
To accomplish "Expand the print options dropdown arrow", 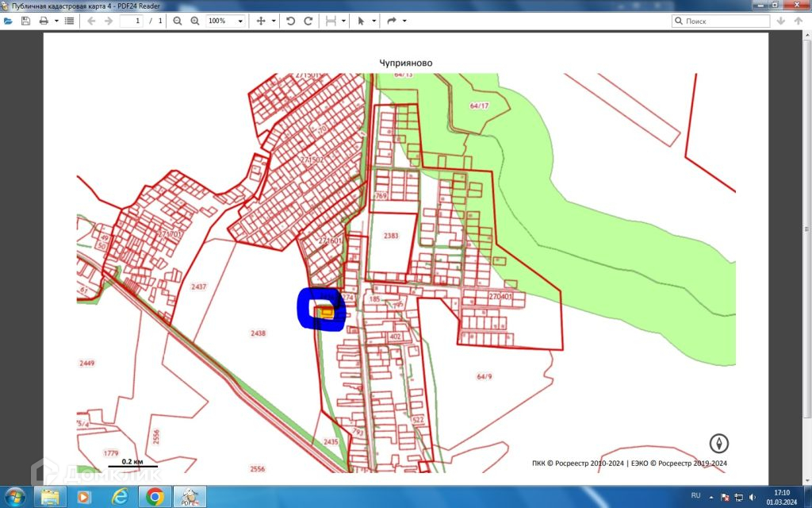I will click(56, 21).
